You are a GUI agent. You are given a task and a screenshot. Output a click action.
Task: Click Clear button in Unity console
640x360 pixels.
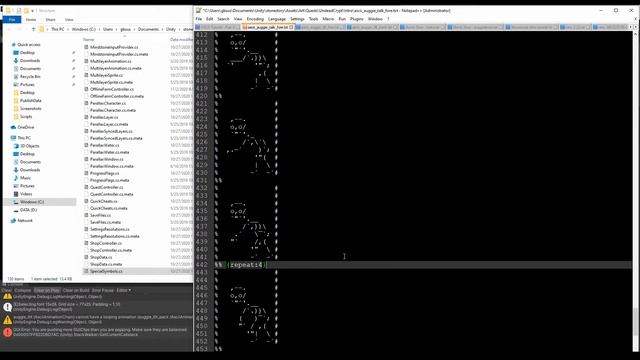tap(7, 290)
